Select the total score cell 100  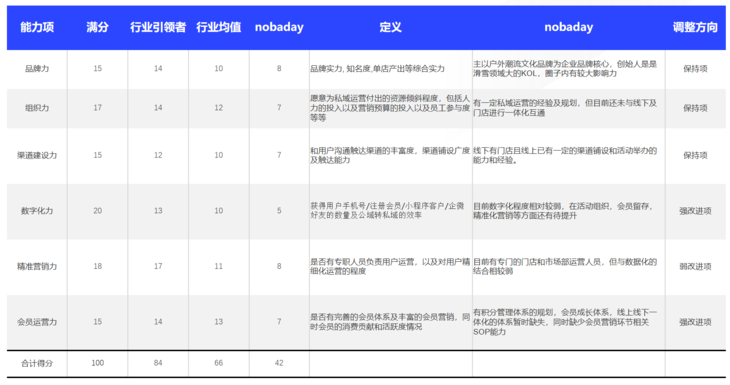click(97, 363)
